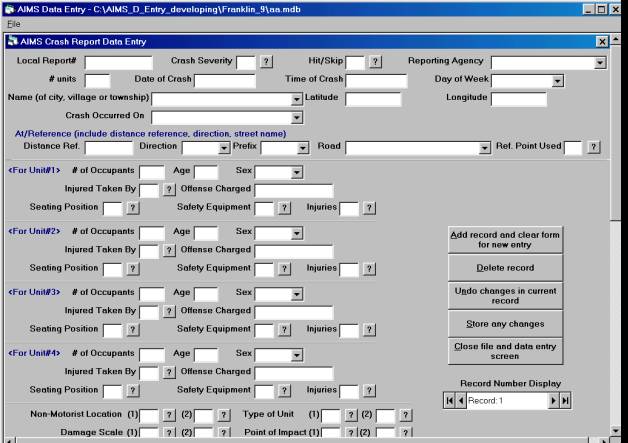Open Unit#3 Safety Equipment help

click(x=284, y=329)
